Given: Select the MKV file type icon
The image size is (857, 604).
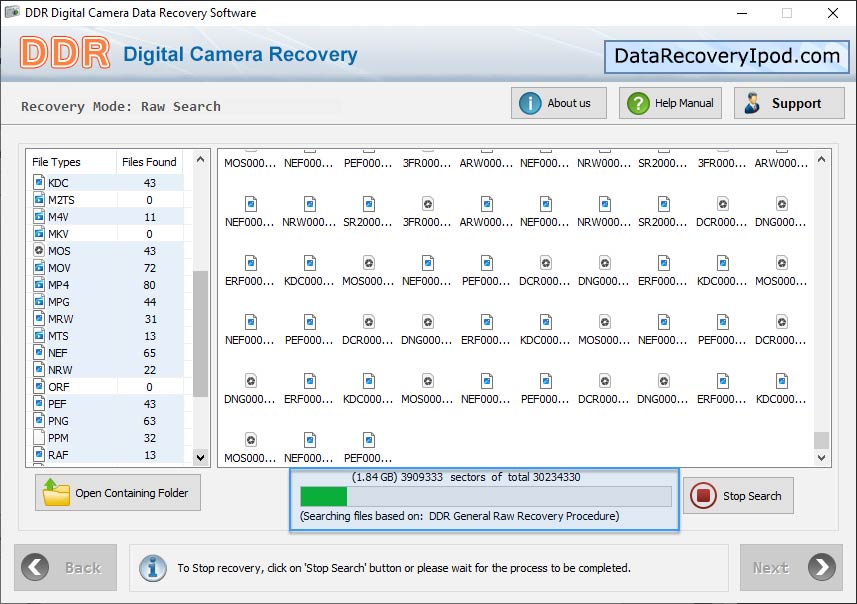Looking at the screenshot, I should coord(39,233).
